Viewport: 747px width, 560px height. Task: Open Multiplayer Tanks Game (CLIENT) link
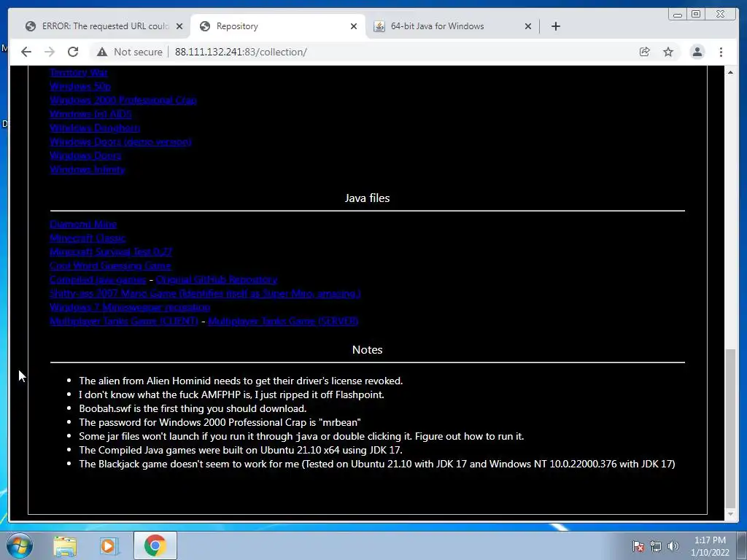(124, 321)
